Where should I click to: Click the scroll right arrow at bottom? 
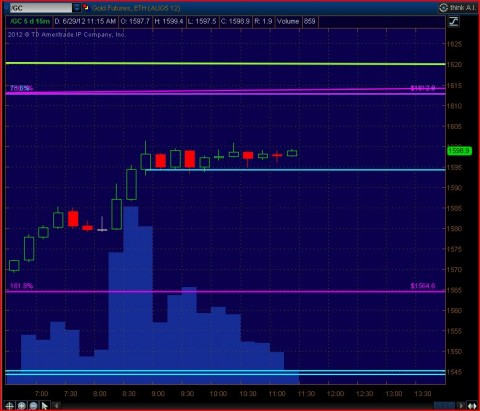[461, 406]
